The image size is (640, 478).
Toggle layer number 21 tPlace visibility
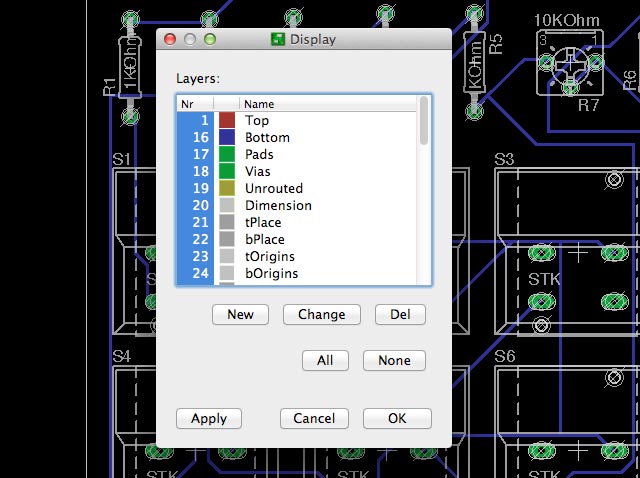pos(195,222)
